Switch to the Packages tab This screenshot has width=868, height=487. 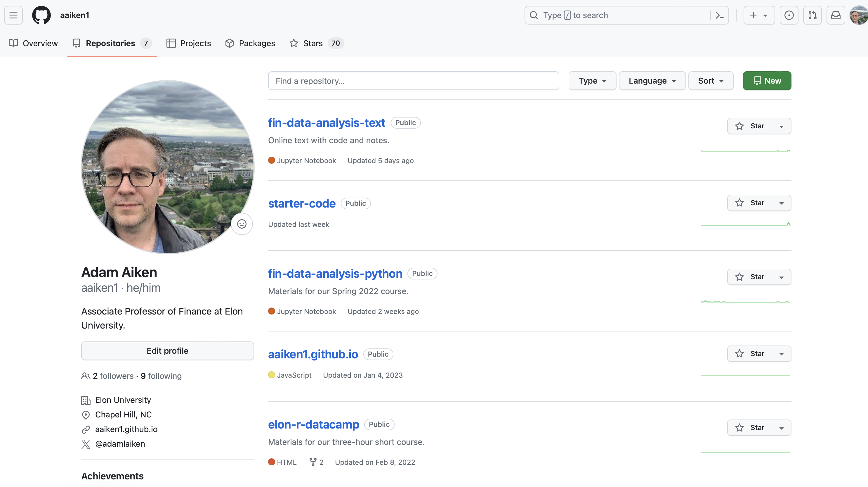(x=250, y=43)
